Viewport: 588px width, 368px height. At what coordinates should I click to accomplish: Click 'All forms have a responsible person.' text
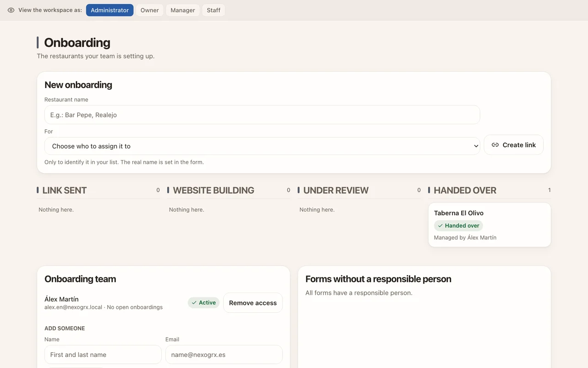359,293
